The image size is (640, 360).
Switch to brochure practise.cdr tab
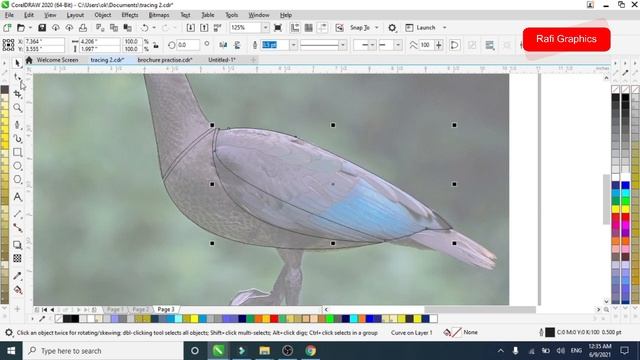coord(164,60)
